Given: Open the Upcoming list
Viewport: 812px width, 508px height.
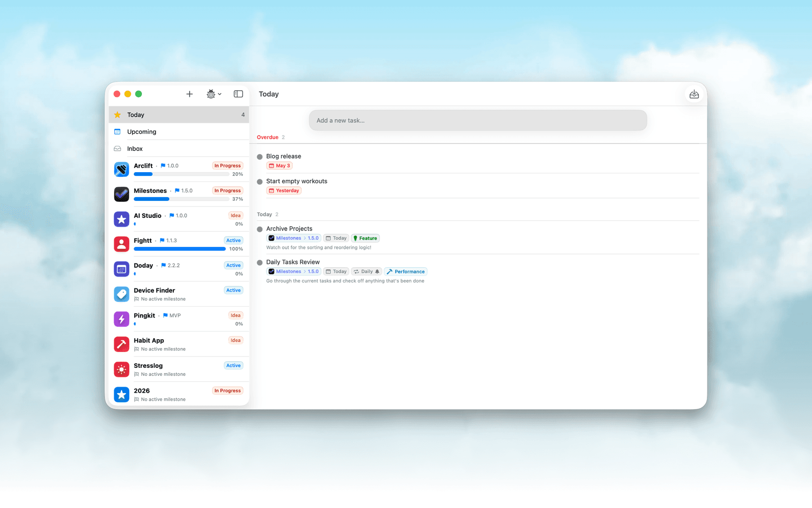Looking at the screenshot, I should [179, 132].
